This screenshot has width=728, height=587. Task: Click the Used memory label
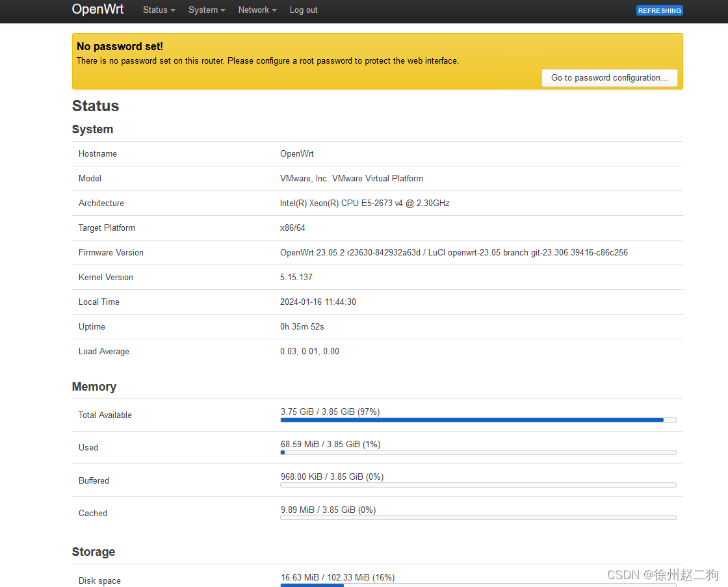pos(88,447)
